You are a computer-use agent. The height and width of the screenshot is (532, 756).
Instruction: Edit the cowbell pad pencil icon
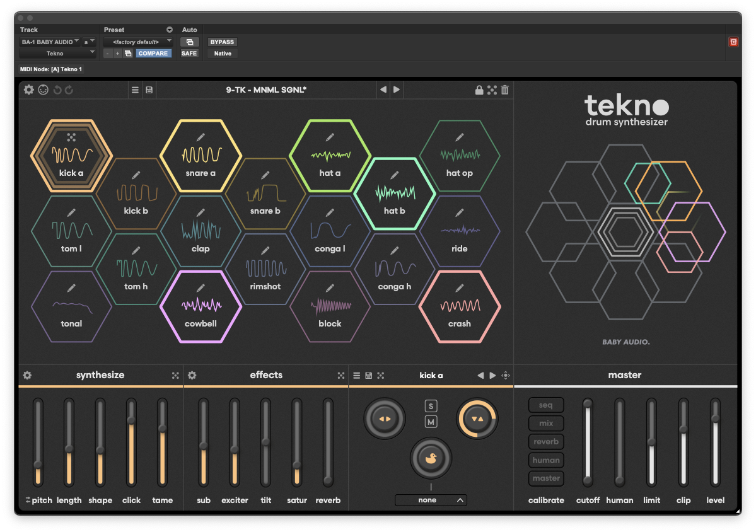point(201,288)
